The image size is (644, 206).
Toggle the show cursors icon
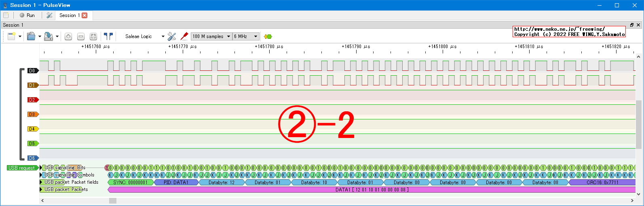(108, 36)
